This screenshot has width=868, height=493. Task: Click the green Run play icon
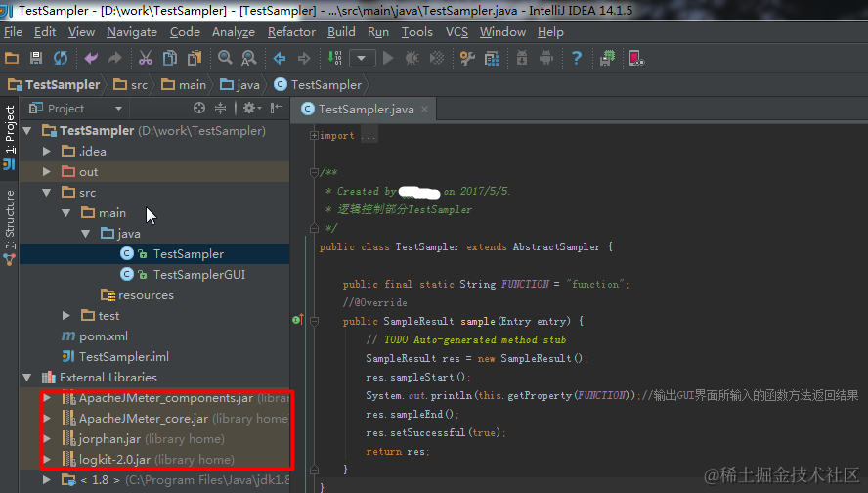point(388,58)
